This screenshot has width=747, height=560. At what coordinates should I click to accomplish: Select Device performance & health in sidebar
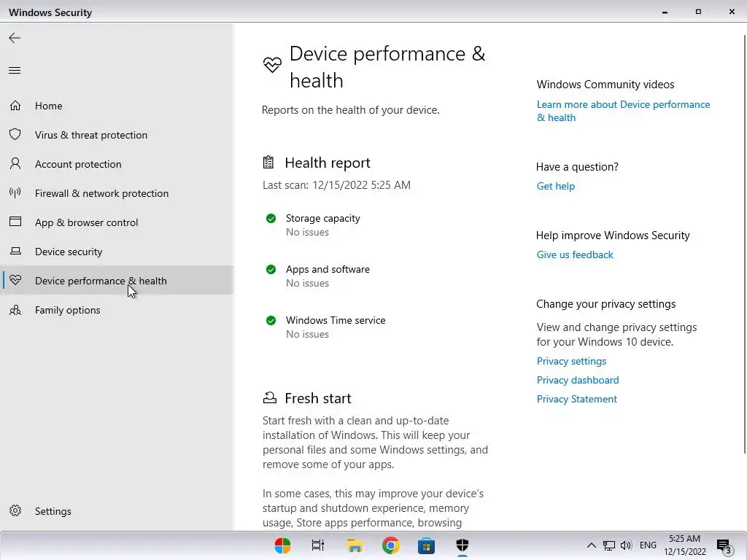tap(117, 280)
